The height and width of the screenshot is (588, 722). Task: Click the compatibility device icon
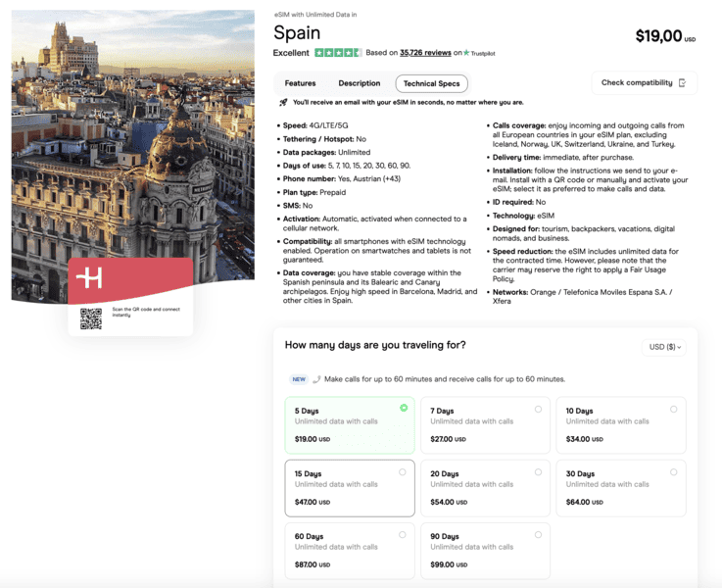[683, 83]
